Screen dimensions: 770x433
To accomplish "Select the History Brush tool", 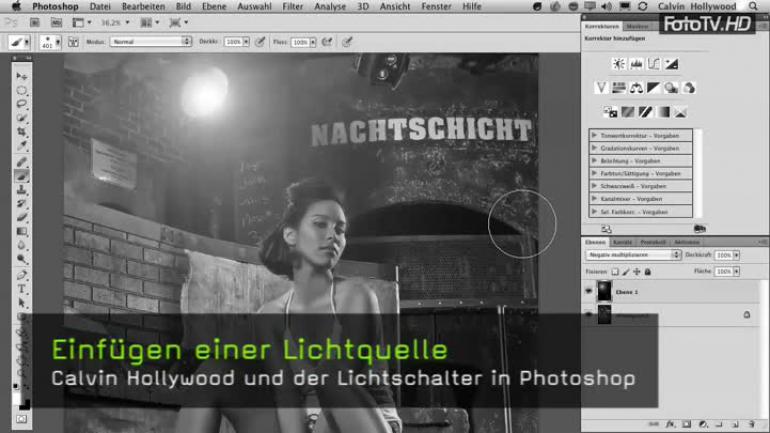I will pos(22,203).
